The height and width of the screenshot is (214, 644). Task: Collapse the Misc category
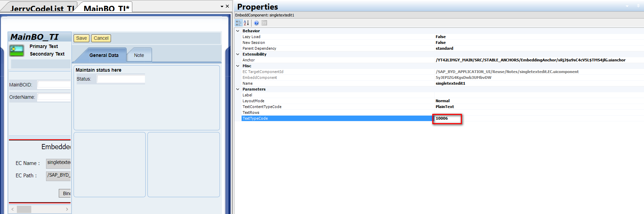237,66
